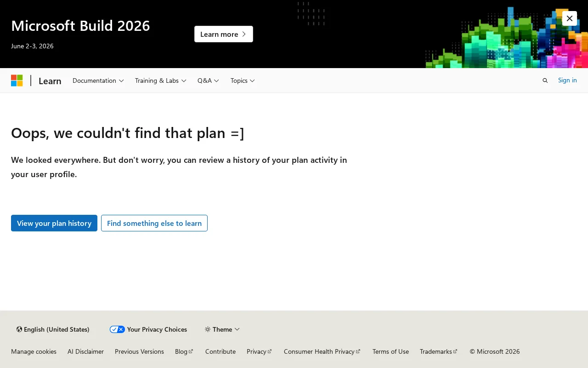
Task: Open the Privacy footer link
Action: pyautogui.click(x=260, y=351)
